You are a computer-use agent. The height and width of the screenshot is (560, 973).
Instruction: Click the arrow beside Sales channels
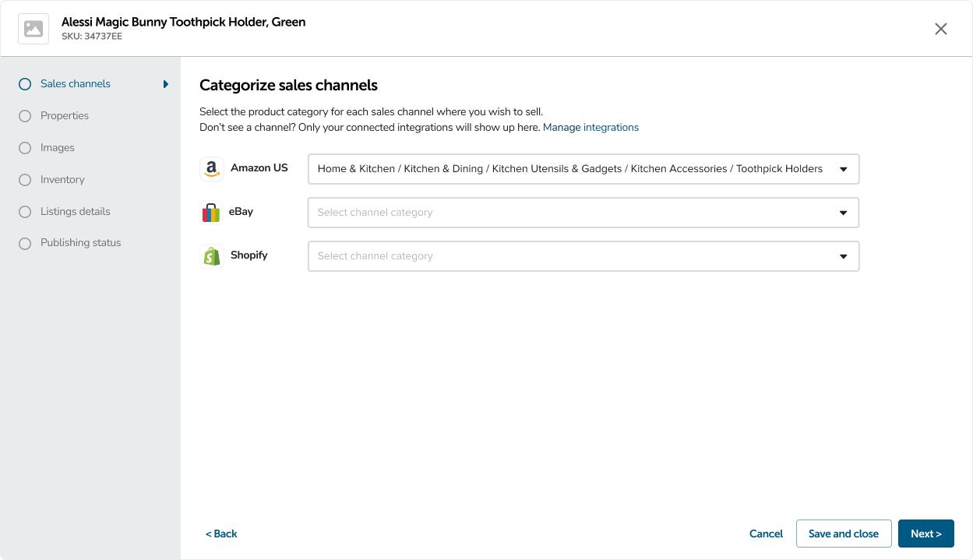click(x=166, y=84)
